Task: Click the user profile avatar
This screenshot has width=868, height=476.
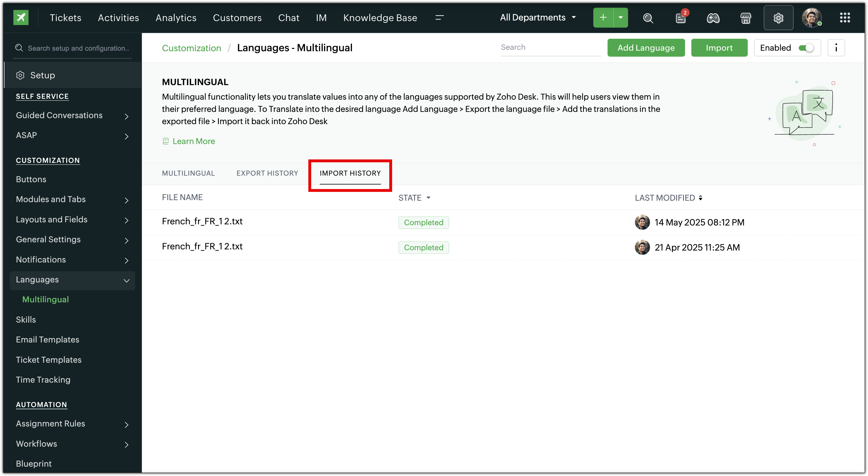Action: click(811, 17)
